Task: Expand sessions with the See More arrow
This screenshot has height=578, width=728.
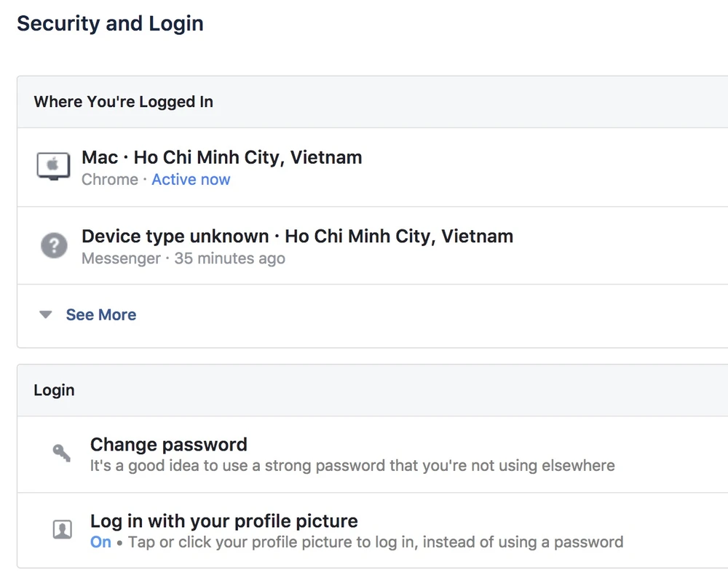Action: (x=46, y=315)
